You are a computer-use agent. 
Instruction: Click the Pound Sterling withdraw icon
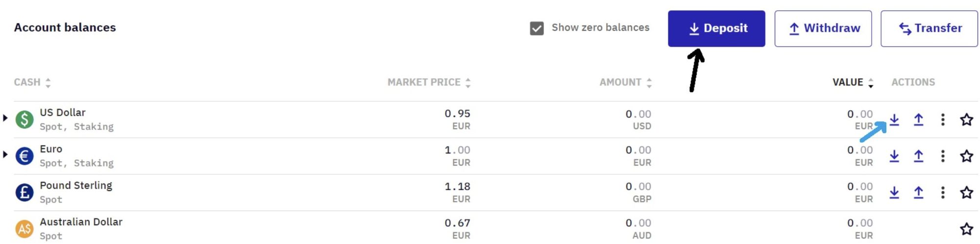click(x=919, y=193)
